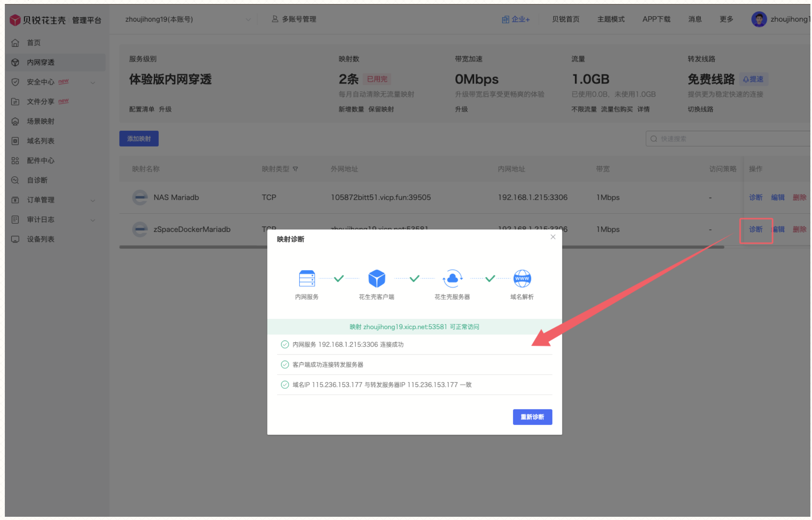Screen dimensions: 812x520
Task: Click the user avatar picture
Action: (759, 19)
